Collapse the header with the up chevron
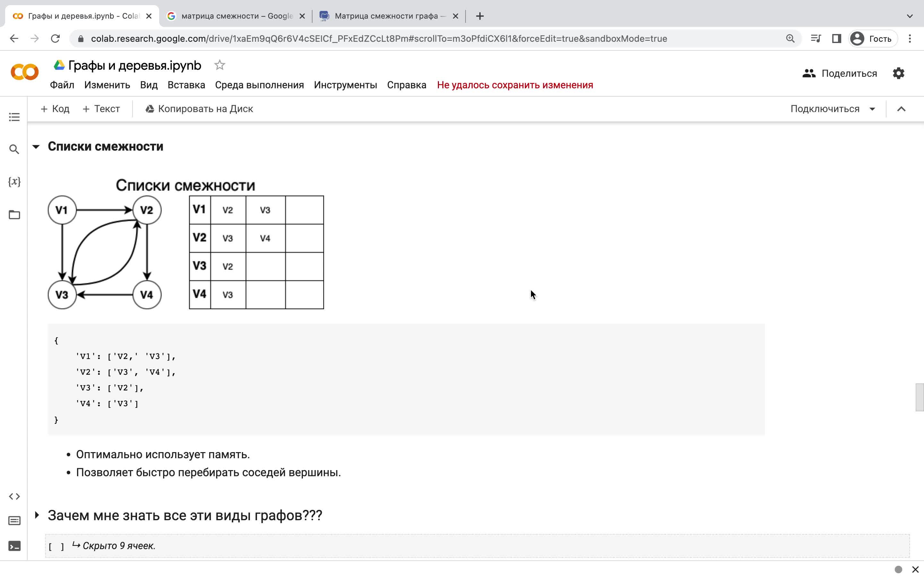The height and width of the screenshot is (578, 924). pos(901,109)
